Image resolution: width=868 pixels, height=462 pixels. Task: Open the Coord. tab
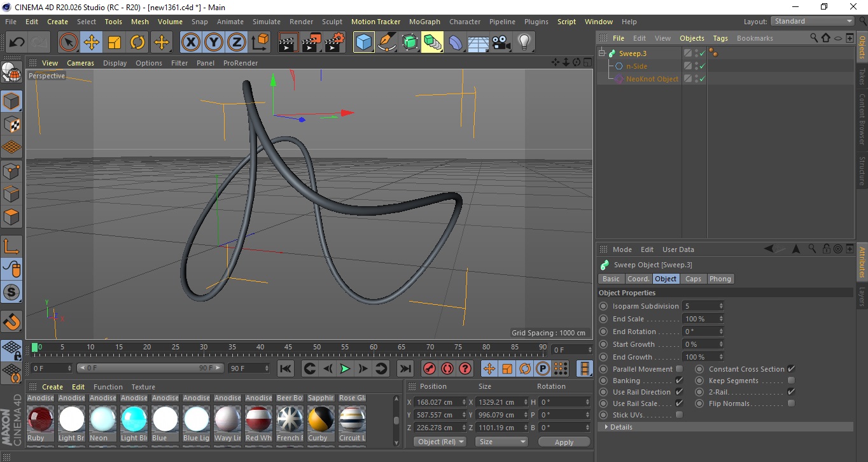(x=638, y=279)
